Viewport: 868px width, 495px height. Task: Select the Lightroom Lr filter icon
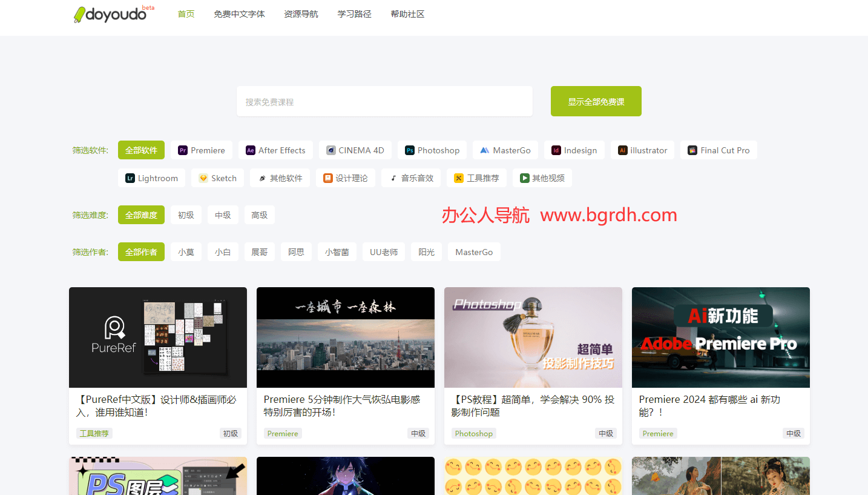[132, 178]
